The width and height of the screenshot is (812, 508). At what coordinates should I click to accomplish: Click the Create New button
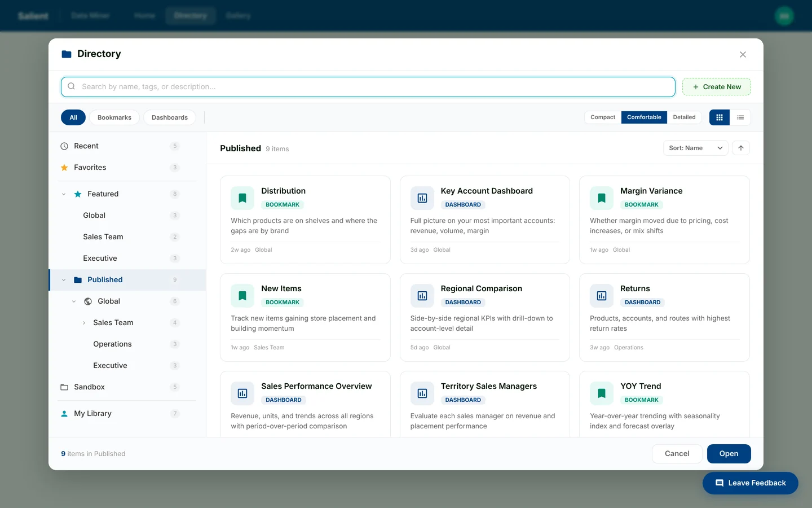(x=717, y=87)
